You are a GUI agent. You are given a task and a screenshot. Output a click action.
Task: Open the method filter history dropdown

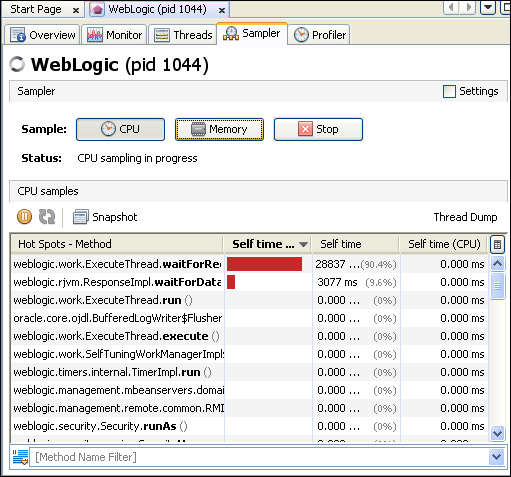496,457
